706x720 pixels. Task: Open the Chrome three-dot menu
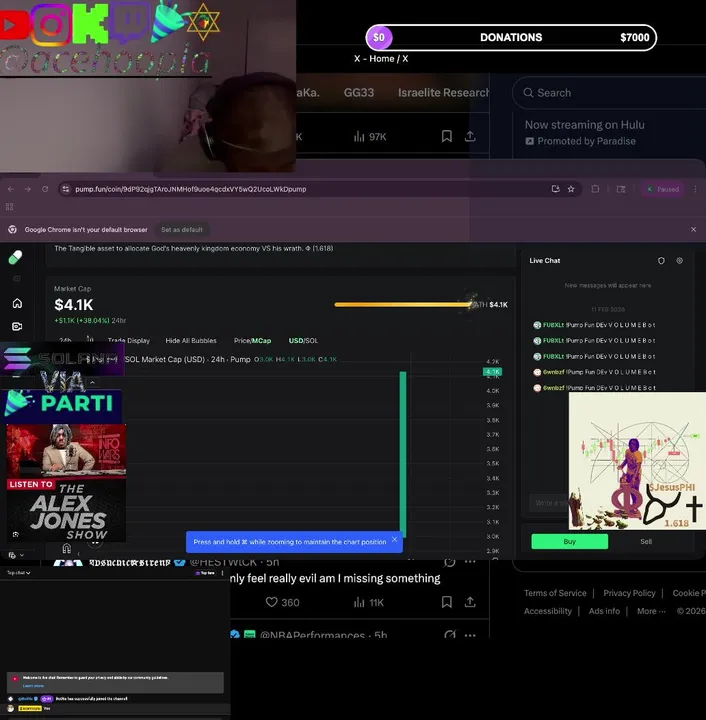click(x=695, y=189)
